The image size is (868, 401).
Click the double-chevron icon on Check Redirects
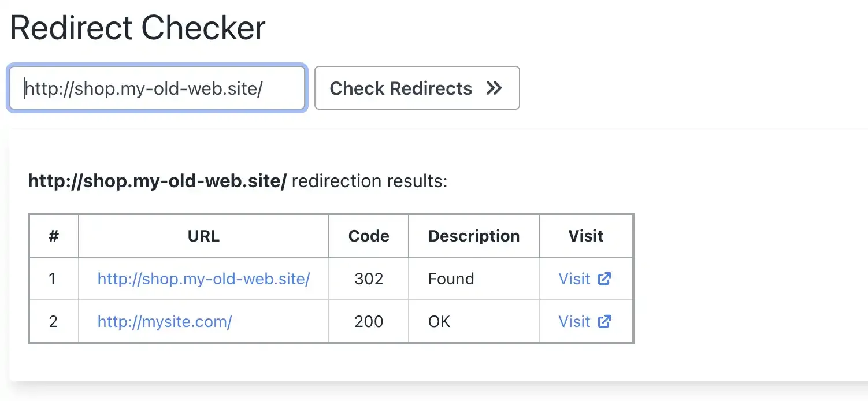tap(495, 88)
